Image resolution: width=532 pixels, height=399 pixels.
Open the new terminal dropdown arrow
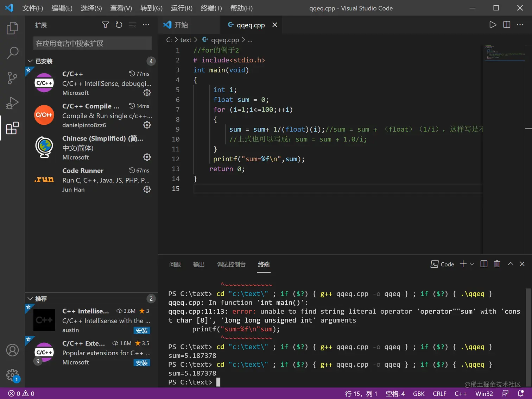[472, 264]
